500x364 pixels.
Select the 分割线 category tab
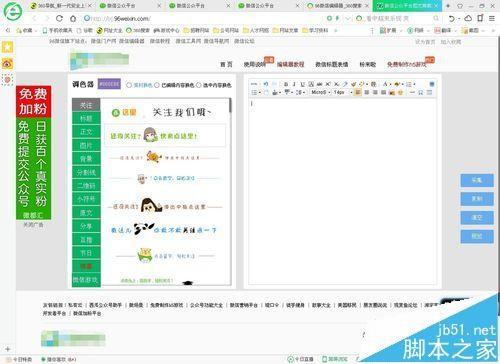(x=86, y=172)
